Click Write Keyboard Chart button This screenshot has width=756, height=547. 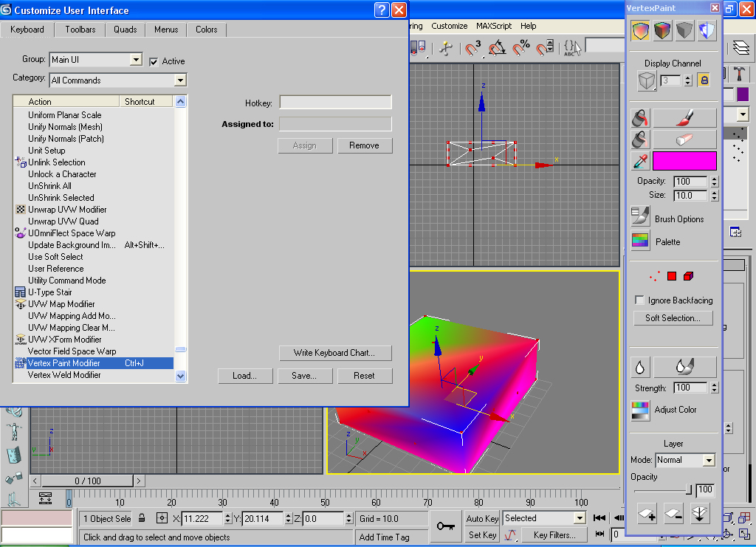coord(335,353)
